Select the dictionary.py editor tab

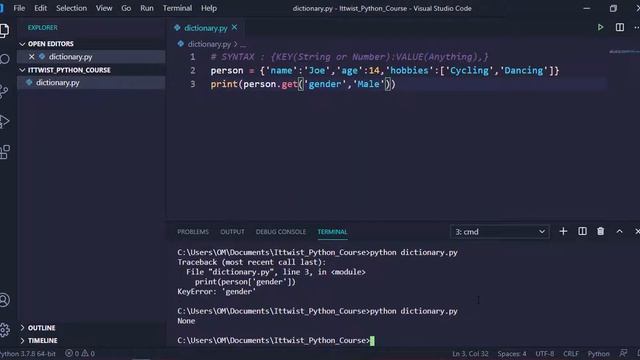(x=206, y=28)
